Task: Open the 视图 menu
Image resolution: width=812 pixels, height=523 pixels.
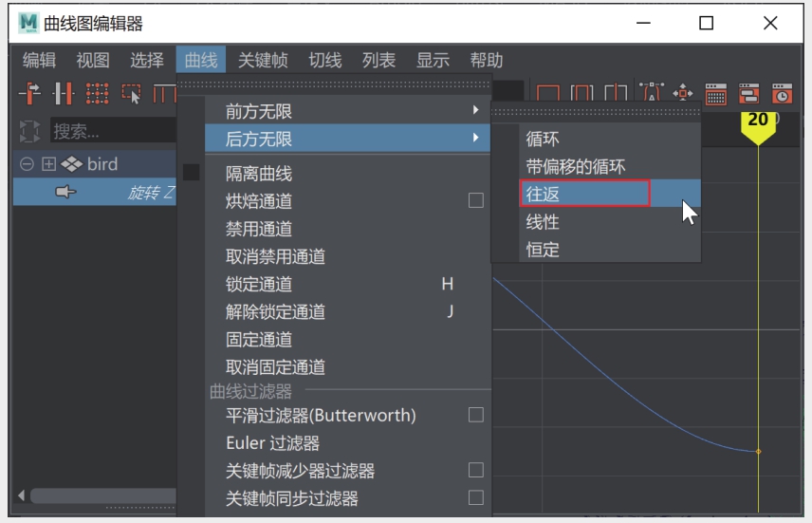Action: [x=93, y=60]
